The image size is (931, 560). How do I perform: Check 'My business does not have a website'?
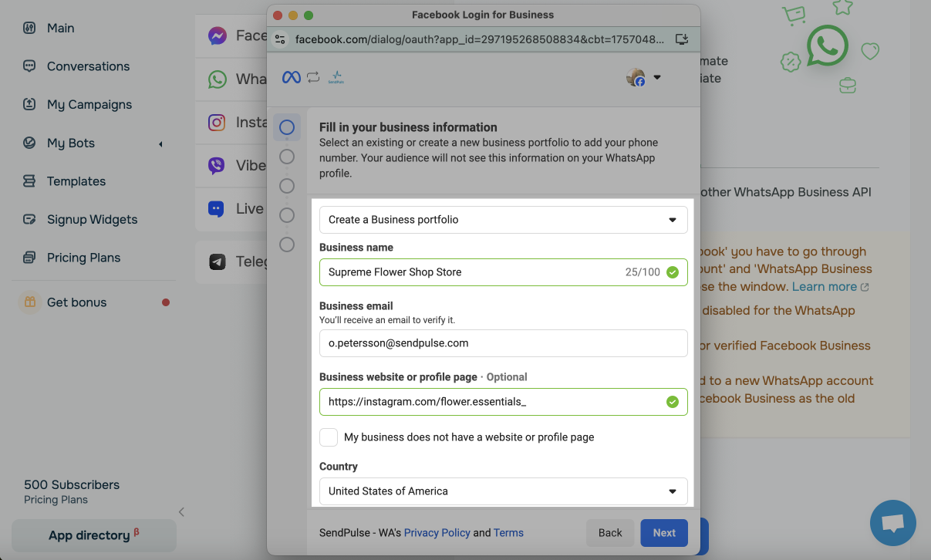[329, 437]
